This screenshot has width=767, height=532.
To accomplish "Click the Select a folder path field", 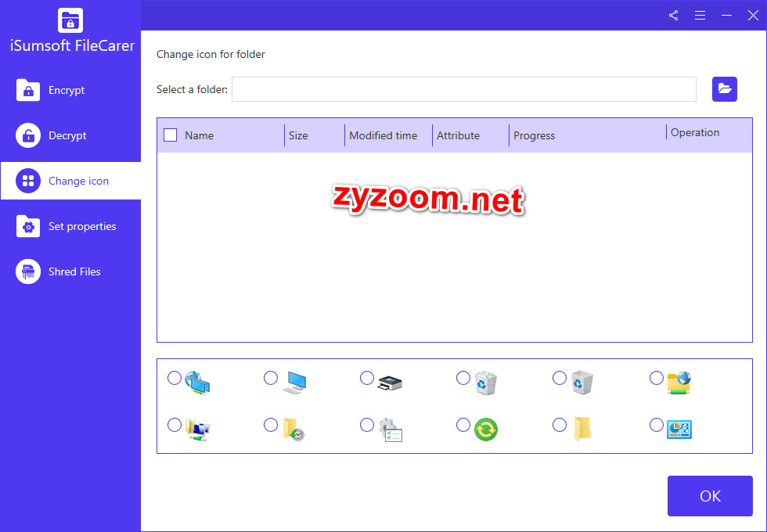I will pyautogui.click(x=463, y=89).
